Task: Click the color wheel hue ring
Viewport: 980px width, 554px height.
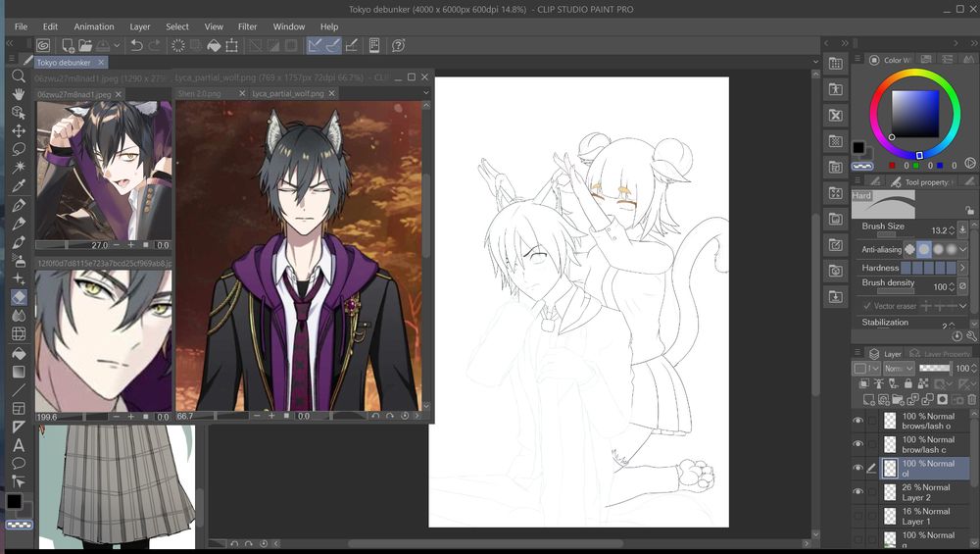Action: (915, 74)
